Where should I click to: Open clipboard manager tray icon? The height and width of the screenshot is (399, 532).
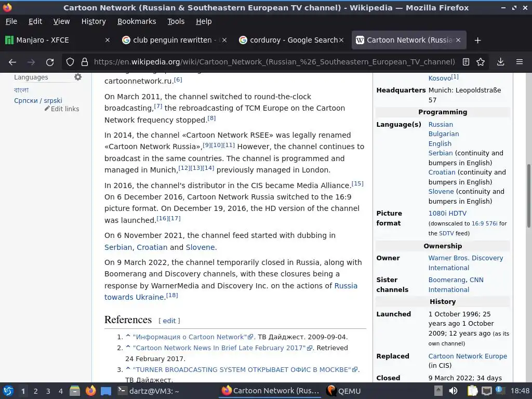(x=472, y=391)
